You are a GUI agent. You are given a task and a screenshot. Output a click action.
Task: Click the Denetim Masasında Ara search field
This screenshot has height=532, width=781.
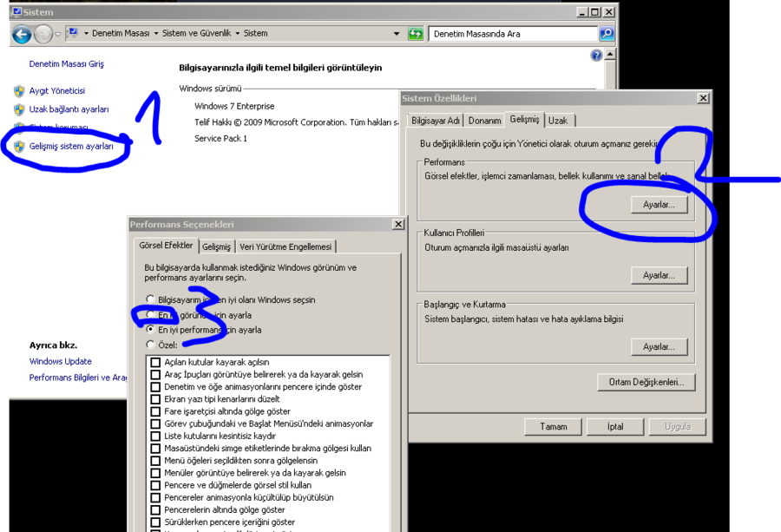(513, 34)
